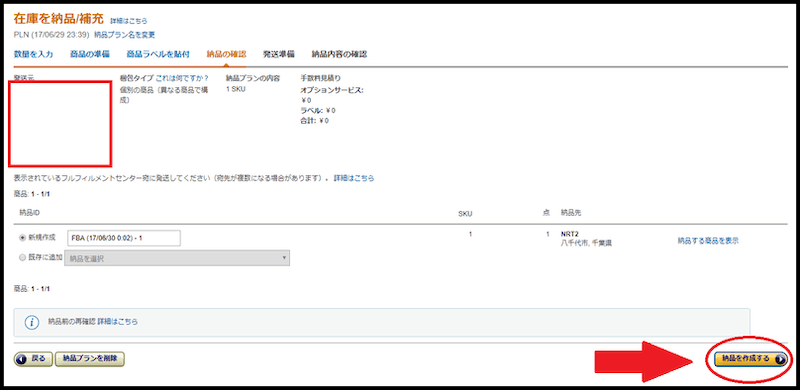Click the FBA shipment name input field
Screen dimensions: 800x390
tap(124, 238)
